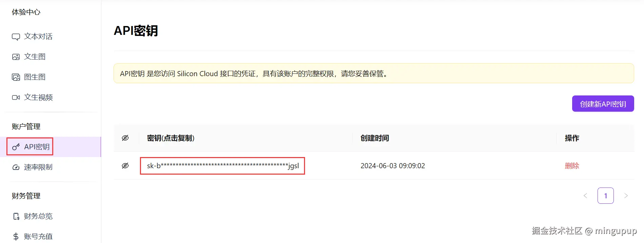This screenshot has height=243, width=644.
Task: Go to the previous page arrow
Action: [585, 196]
